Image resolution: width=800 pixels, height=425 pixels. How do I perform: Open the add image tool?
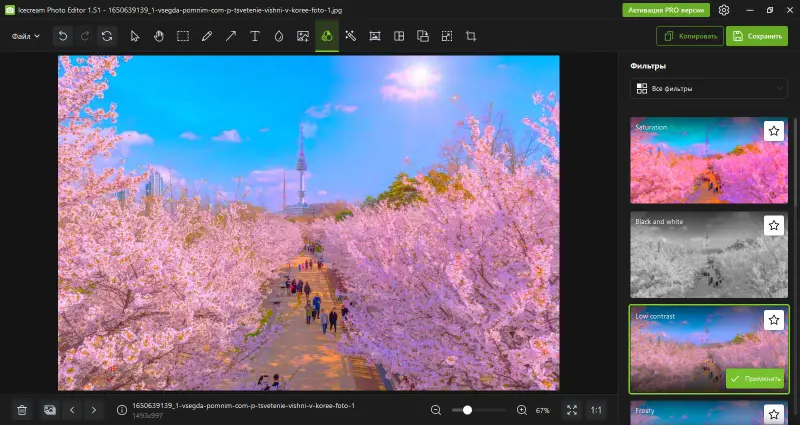[303, 36]
